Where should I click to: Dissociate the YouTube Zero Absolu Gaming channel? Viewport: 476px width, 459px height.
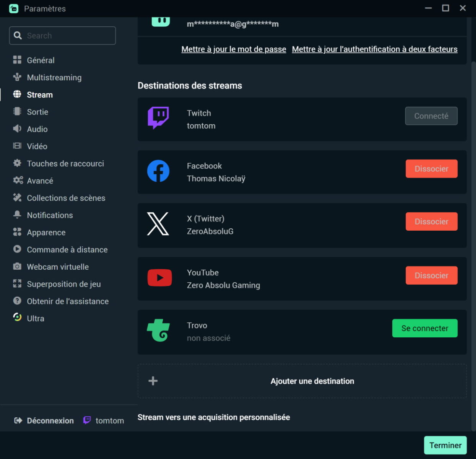[431, 275]
